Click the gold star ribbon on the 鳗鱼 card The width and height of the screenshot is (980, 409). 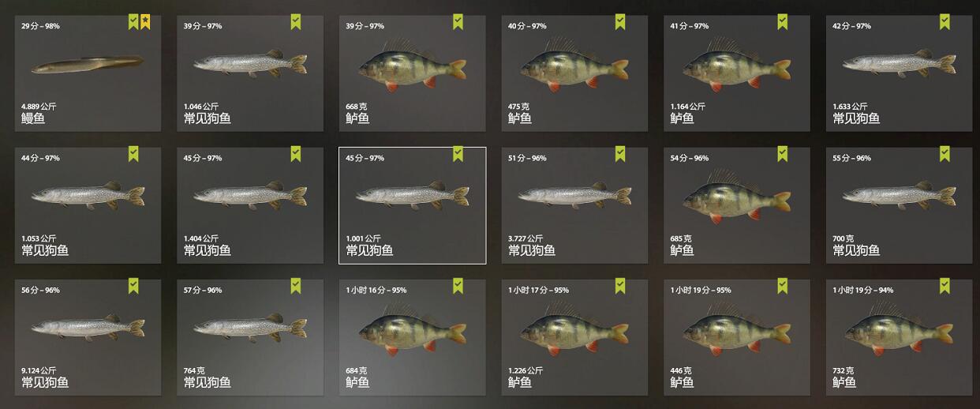[145, 22]
